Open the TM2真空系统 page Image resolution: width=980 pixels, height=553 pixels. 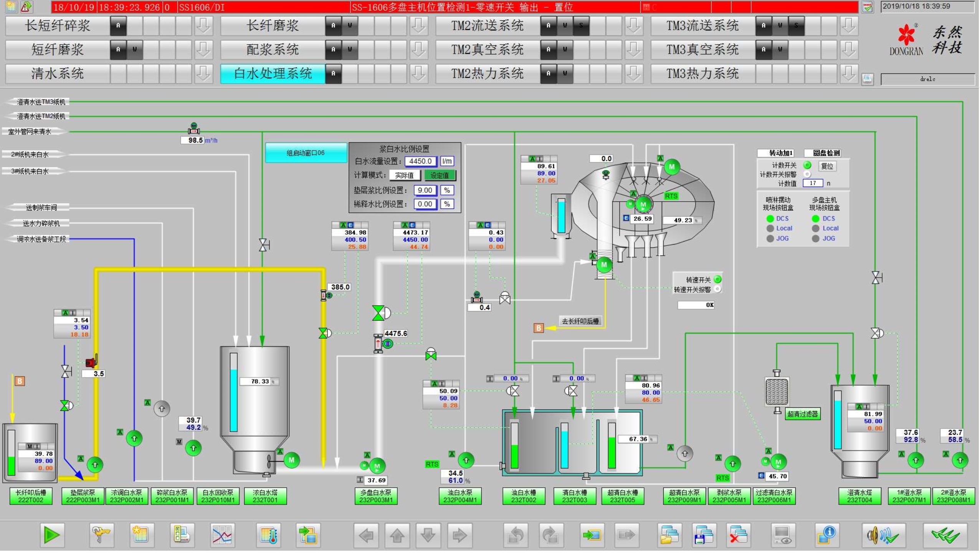(x=488, y=50)
